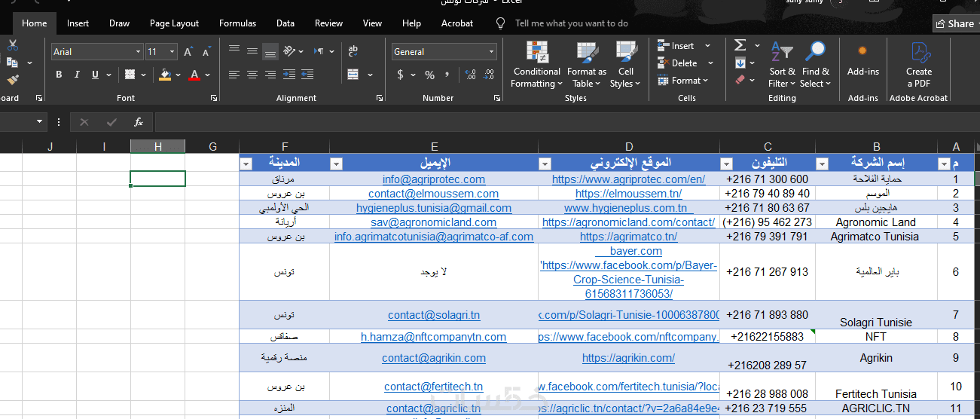The width and height of the screenshot is (980, 419).
Task: Open the Review tab
Action: [x=328, y=23]
